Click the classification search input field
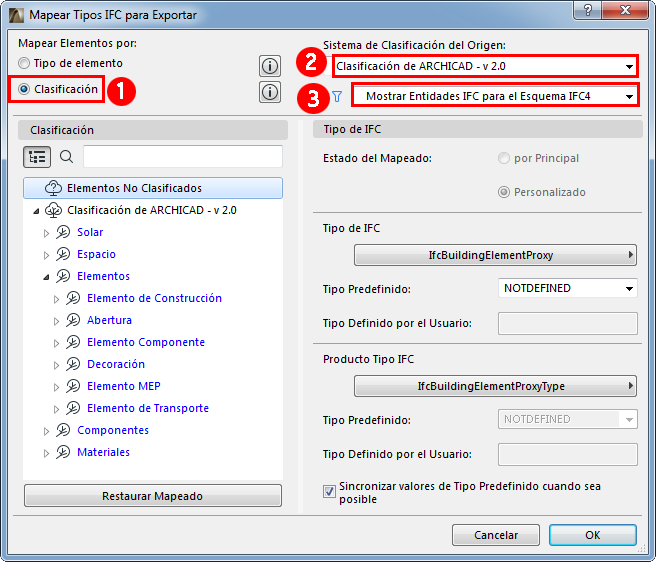 [183, 157]
